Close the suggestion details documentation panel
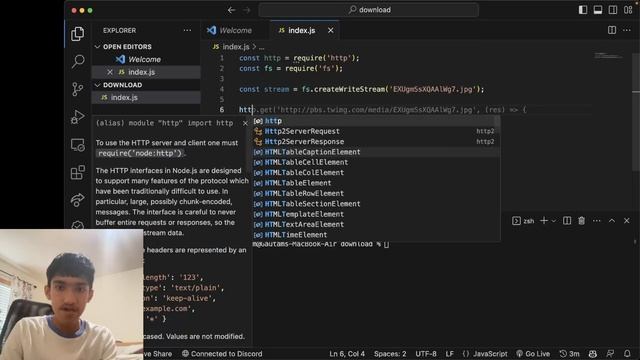This screenshot has width=640, height=360. (245, 123)
